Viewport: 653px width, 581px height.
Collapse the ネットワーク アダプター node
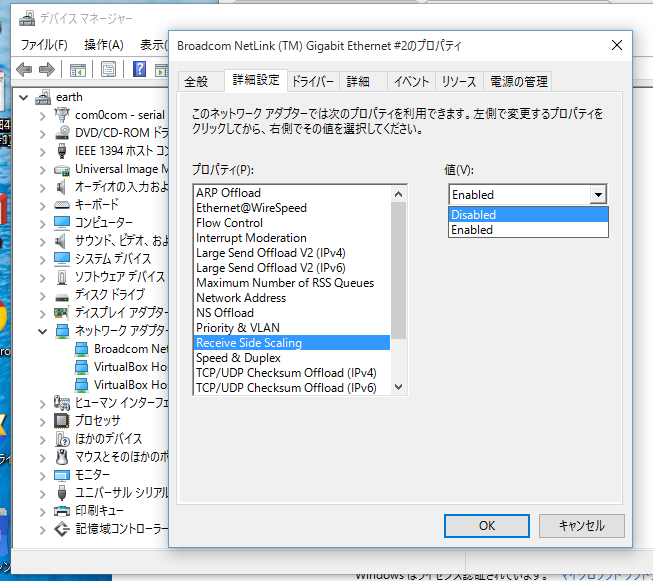pyautogui.click(x=42, y=332)
